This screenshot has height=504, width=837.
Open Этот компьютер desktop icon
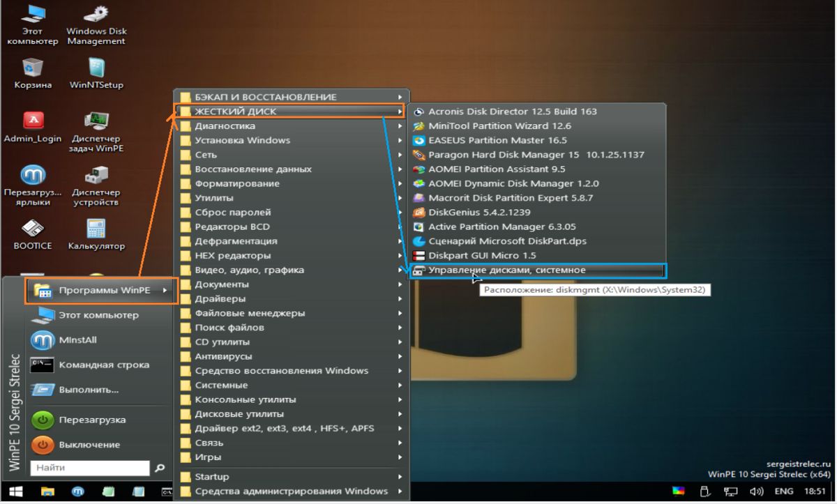pyautogui.click(x=32, y=24)
